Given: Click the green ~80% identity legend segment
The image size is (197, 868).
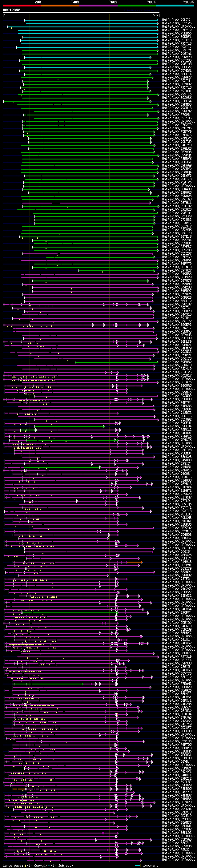Looking at the screenshot, I should 137,6.
